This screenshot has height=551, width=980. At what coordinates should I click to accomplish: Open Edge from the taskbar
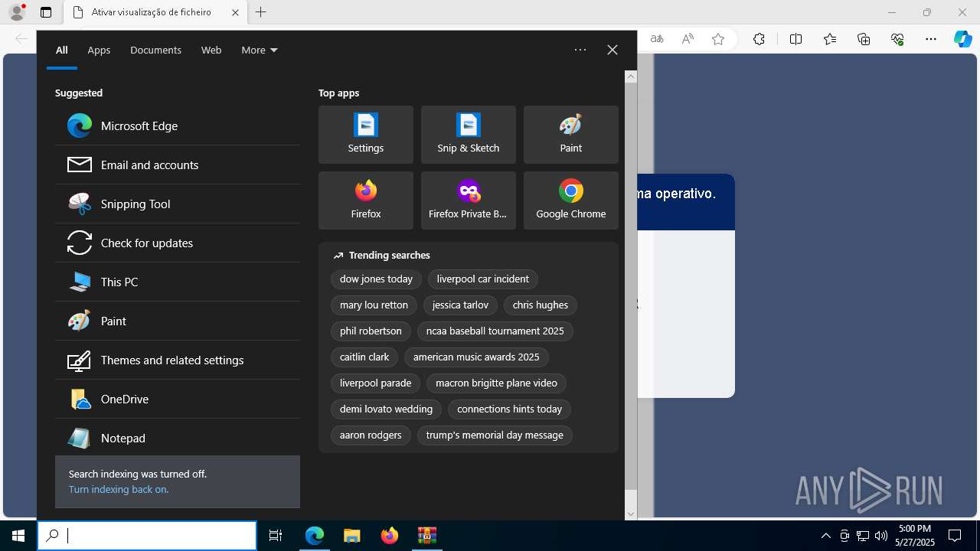point(315,536)
